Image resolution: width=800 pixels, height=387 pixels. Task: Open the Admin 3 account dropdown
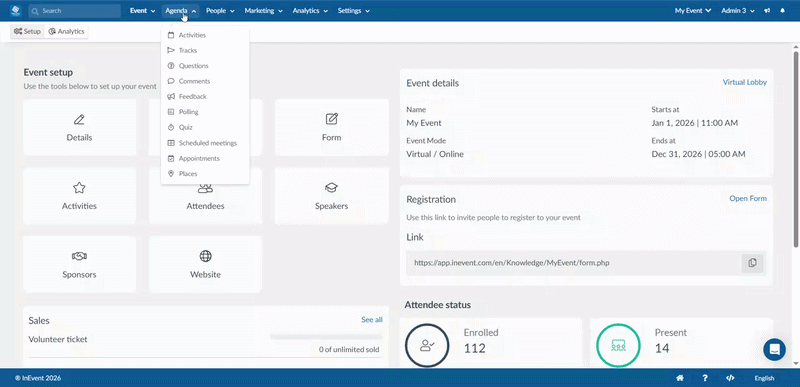tap(738, 11)
